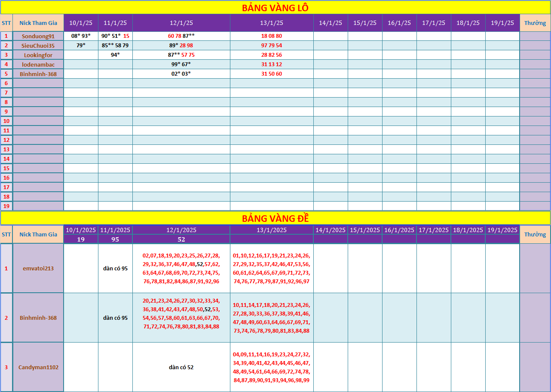Viewport: 551px width, 392px height.
Task: Select the 13/1/25 column header
Action: tap(272, 23)
